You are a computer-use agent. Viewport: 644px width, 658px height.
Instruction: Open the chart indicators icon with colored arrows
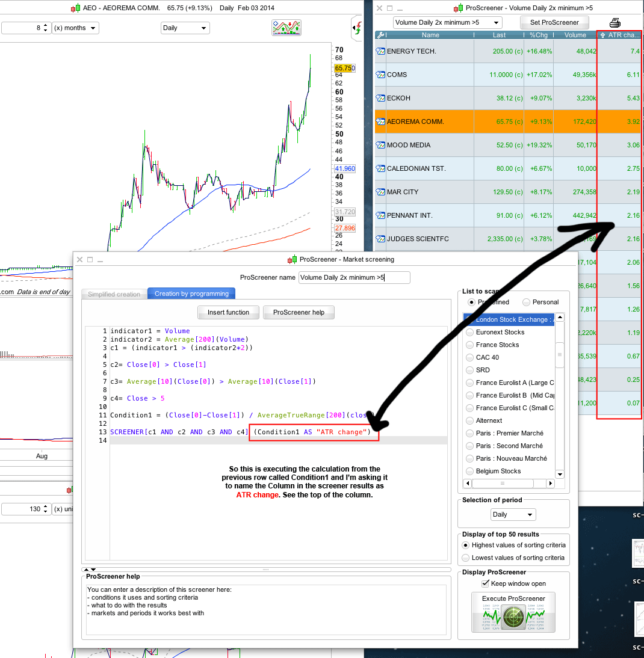(286, 28)
